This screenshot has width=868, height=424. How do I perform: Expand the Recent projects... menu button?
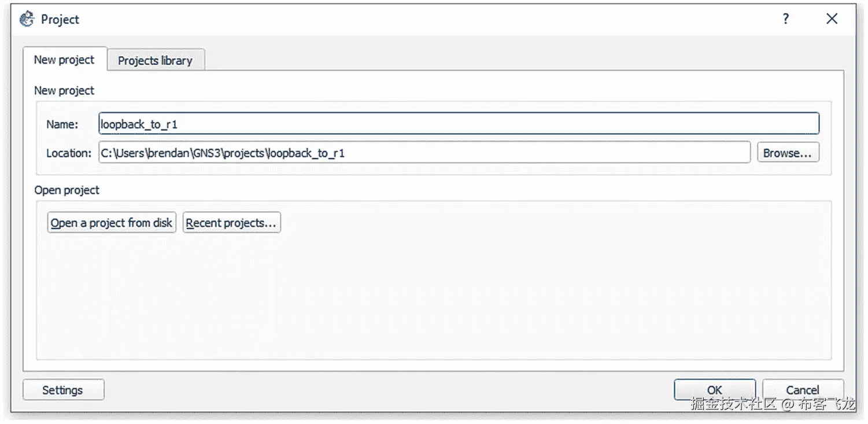tap(232, 223)
